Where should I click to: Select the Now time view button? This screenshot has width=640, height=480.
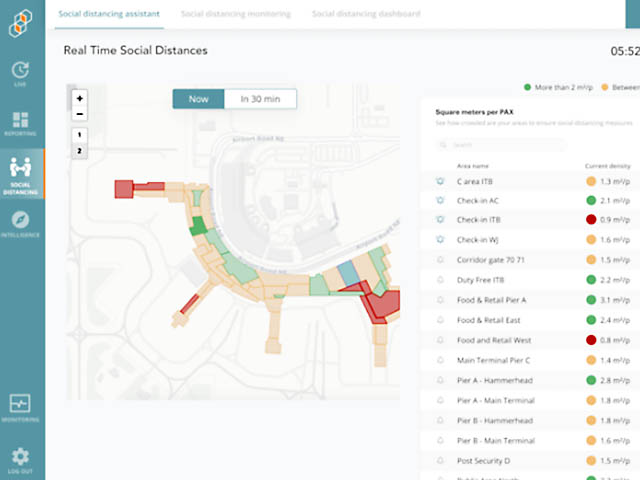[x=198, y=99]
